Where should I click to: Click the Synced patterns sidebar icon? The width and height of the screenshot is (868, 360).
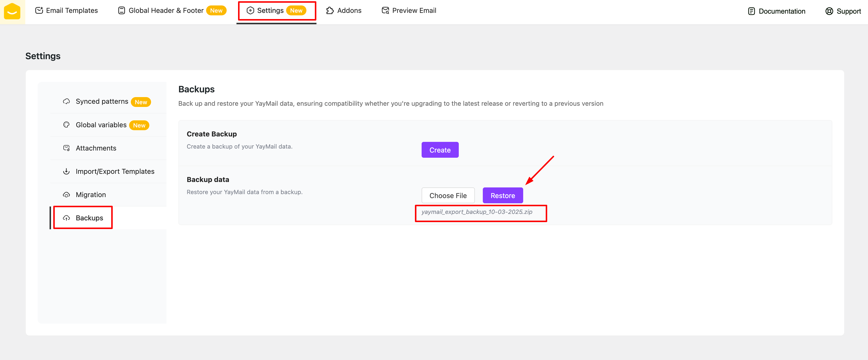[66, 101]
